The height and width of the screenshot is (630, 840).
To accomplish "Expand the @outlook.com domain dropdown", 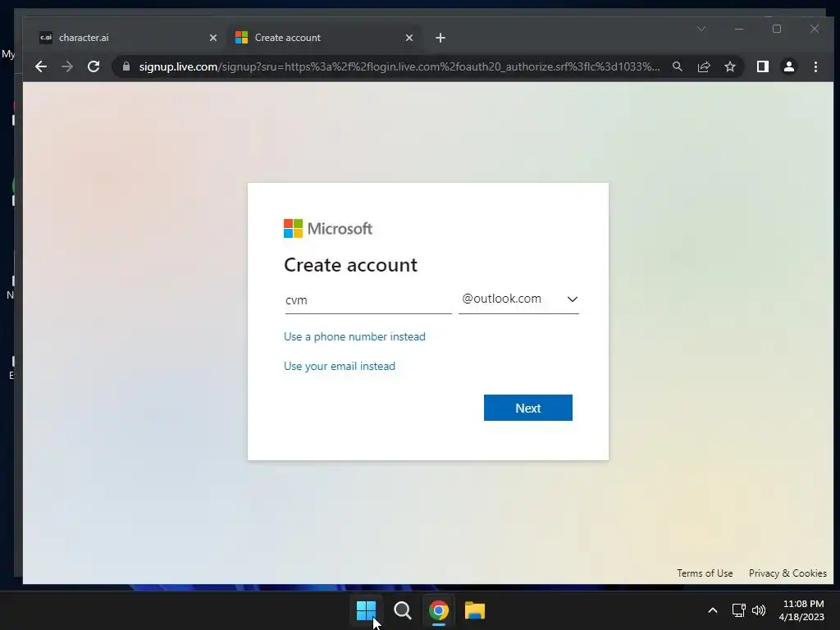I will [518, 299].
